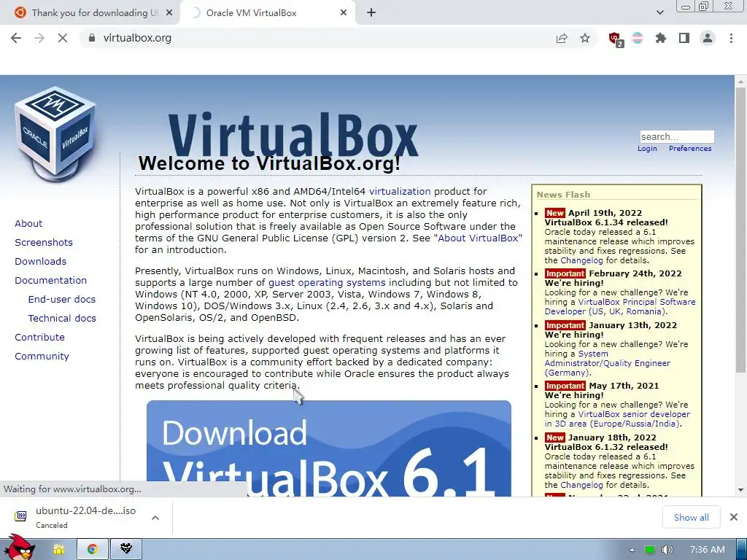Open Chrome's three-dot menu
Screen dimensions: 747x560
731,38
